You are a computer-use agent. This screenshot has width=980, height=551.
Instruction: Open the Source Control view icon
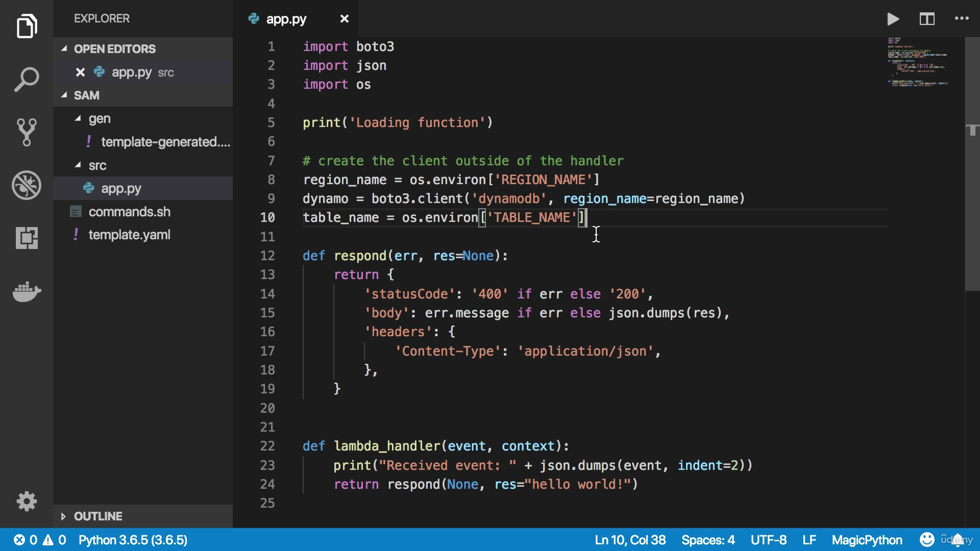tap(27, 132)
